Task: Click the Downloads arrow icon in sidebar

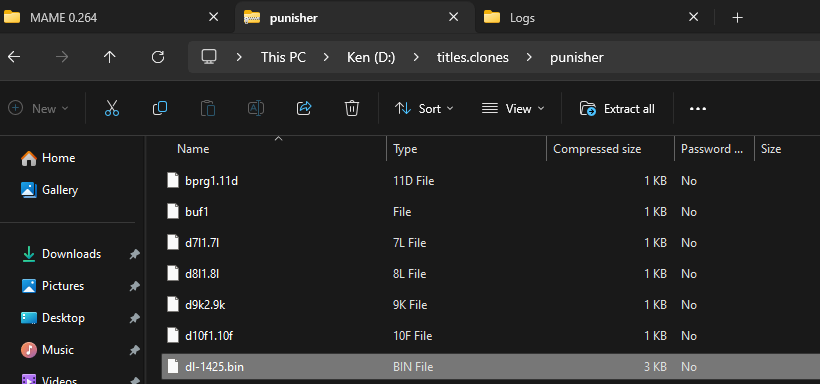Action: click(x=29, y=254)
